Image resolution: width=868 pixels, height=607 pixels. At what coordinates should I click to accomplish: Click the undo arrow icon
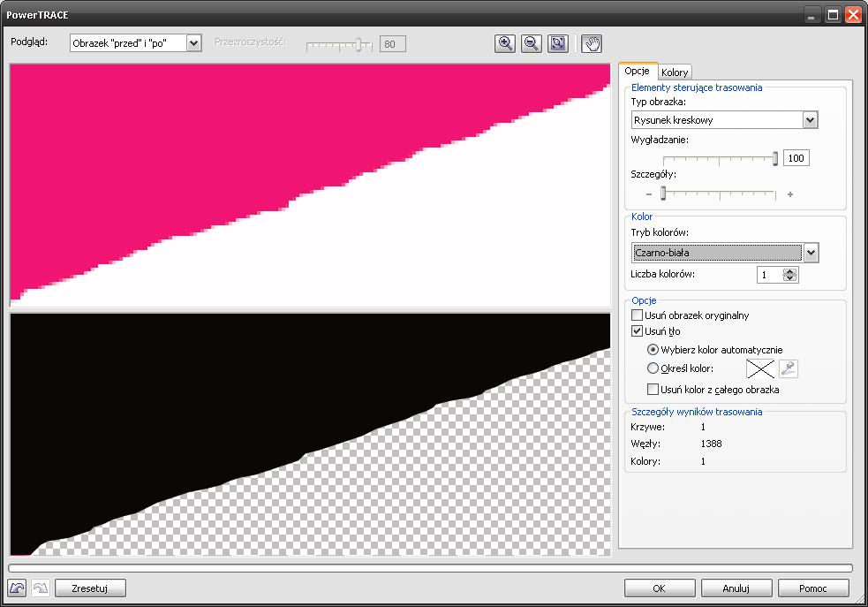(18, 588)
